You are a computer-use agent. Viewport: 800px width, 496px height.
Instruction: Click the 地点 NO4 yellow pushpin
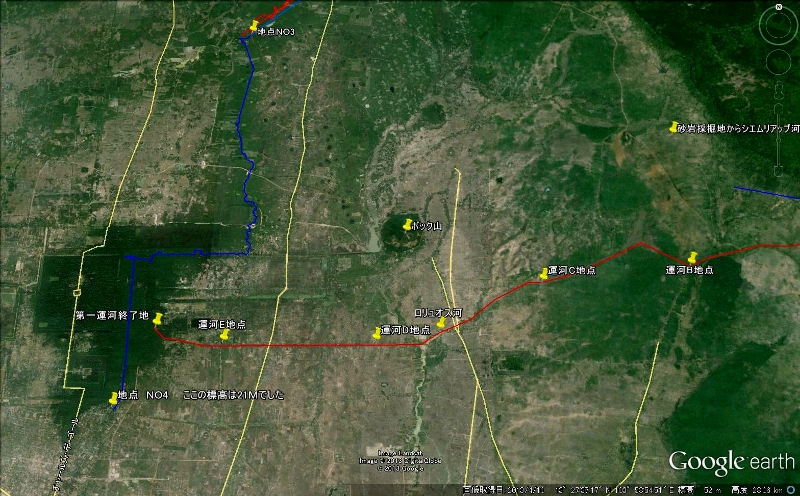click(113, 398)
